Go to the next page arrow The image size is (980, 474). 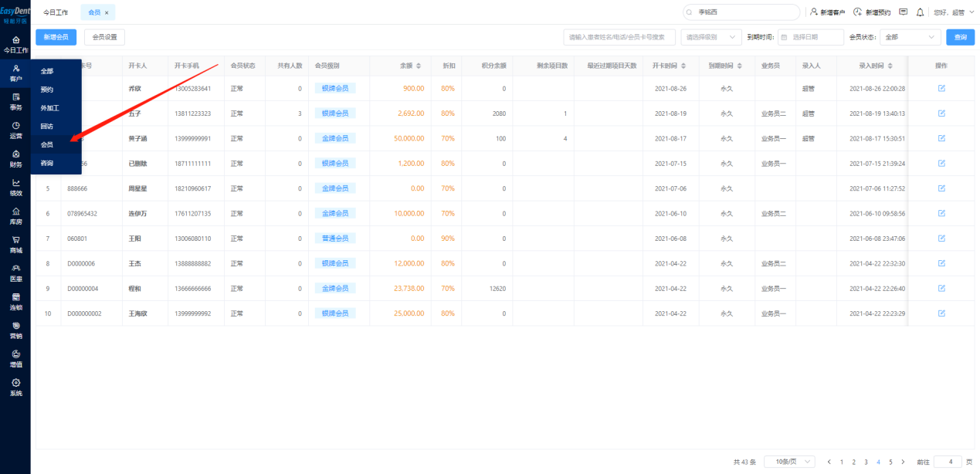tap(903, 462)
